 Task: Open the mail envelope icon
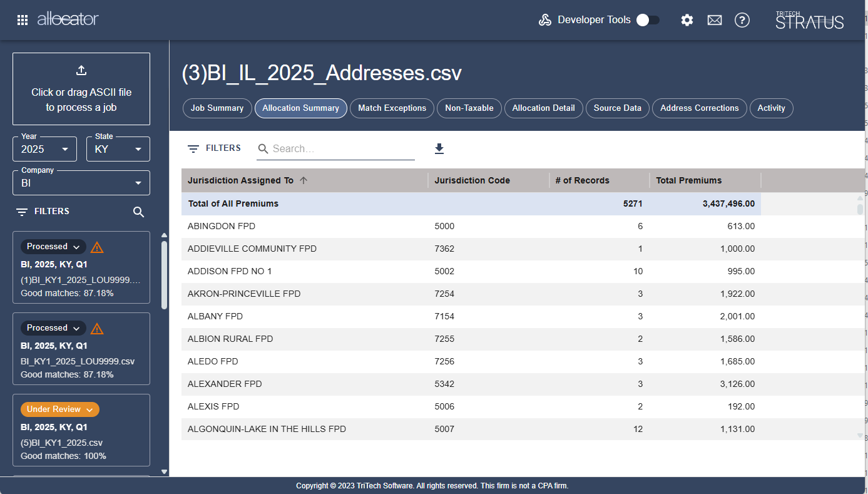715,20
